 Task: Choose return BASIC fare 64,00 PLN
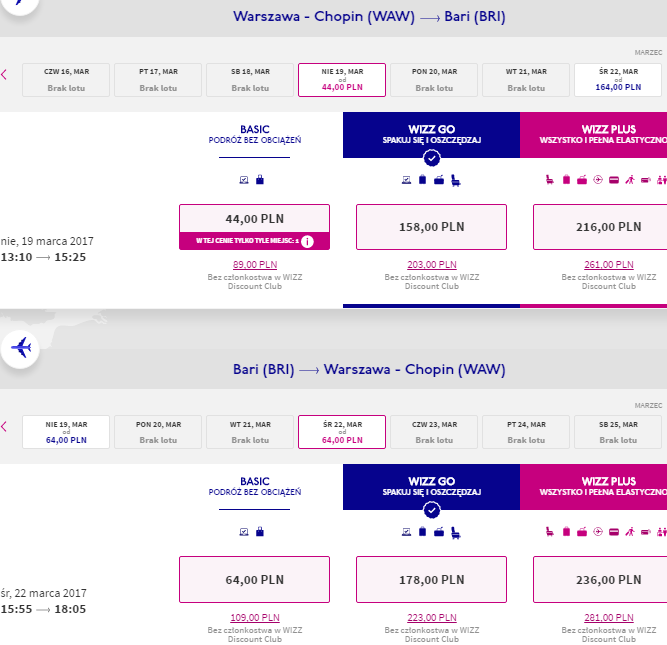coord(254,579)
